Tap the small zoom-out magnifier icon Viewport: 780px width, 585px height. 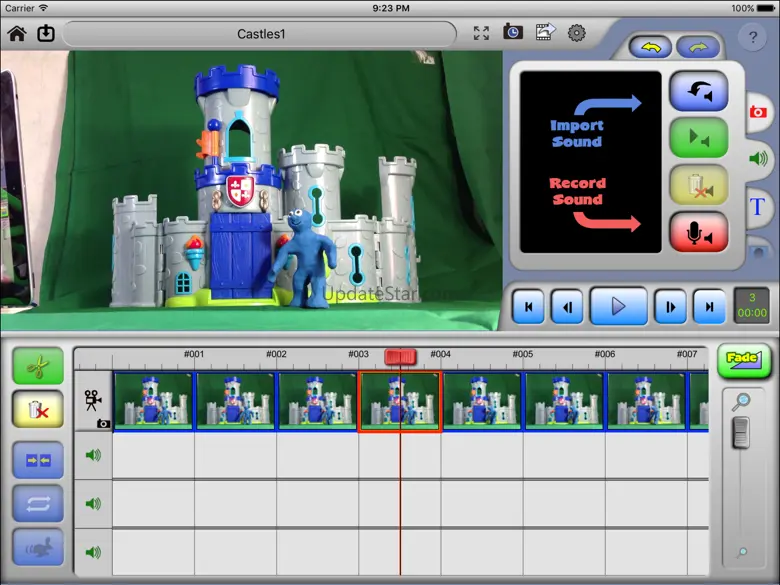742,552
